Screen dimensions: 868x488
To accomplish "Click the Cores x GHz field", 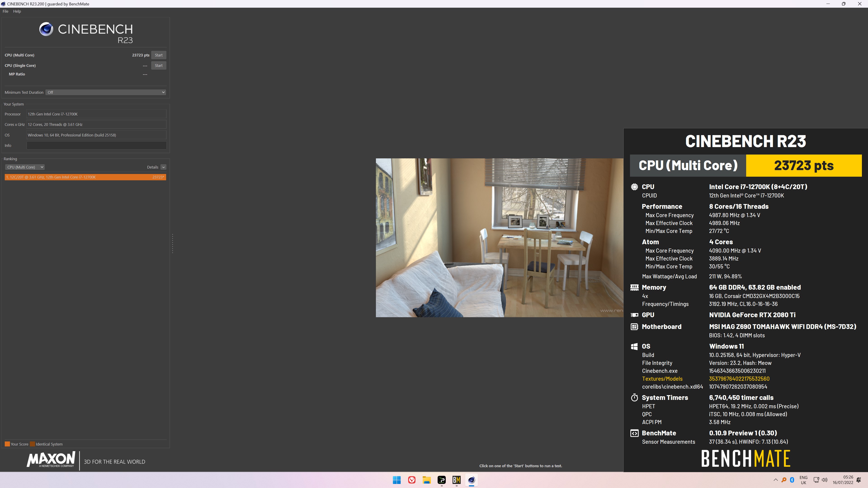I will (x=96, y=124).
